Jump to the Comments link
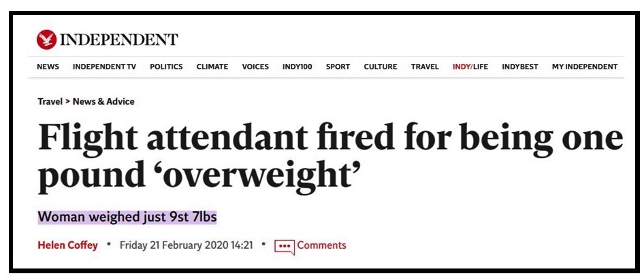The width and height of the screenshot is (644, 278). point(321,245)
